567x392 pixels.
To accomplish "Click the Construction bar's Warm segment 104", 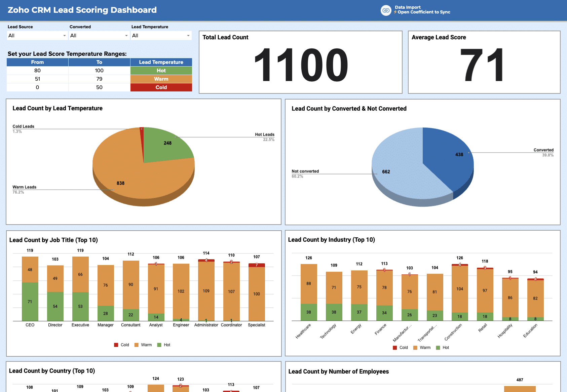I will coord(460,289).
